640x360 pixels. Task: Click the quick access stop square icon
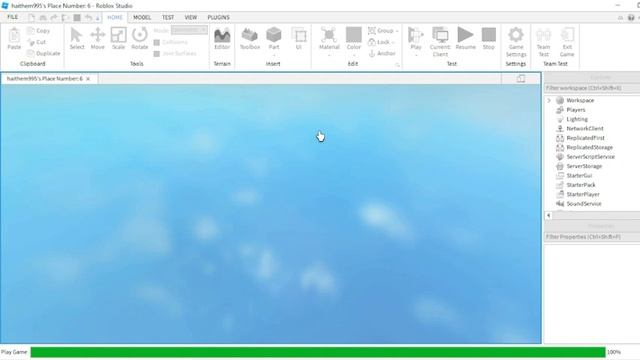(x=77, y=18)
